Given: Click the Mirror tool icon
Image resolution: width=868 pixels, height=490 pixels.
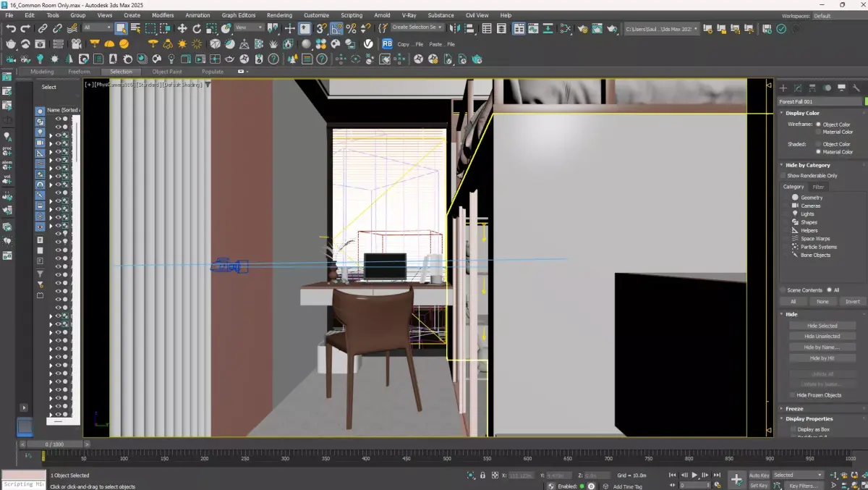Looking at the screenshot, I should tap(456, 28).
